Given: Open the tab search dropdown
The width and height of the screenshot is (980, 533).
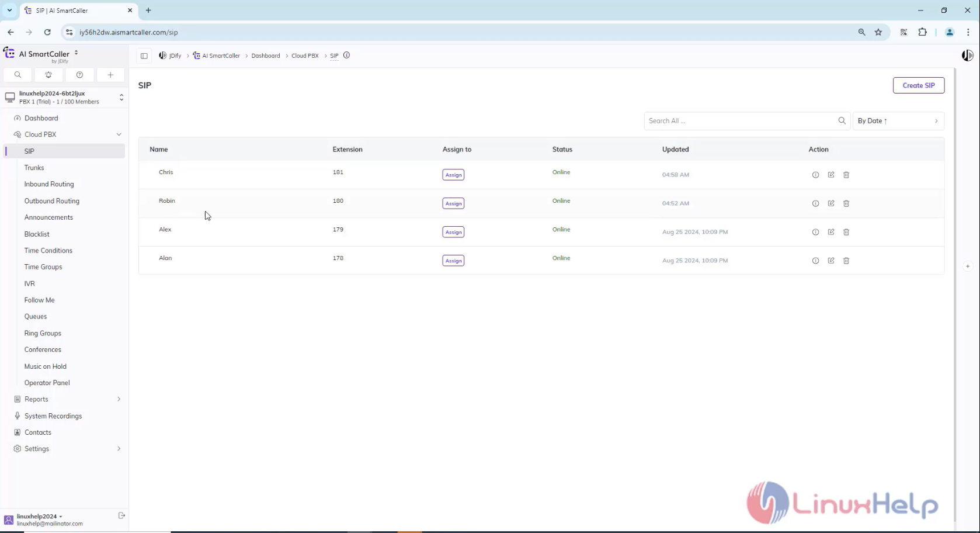Looking at the screenshot, I should (10, 10).
